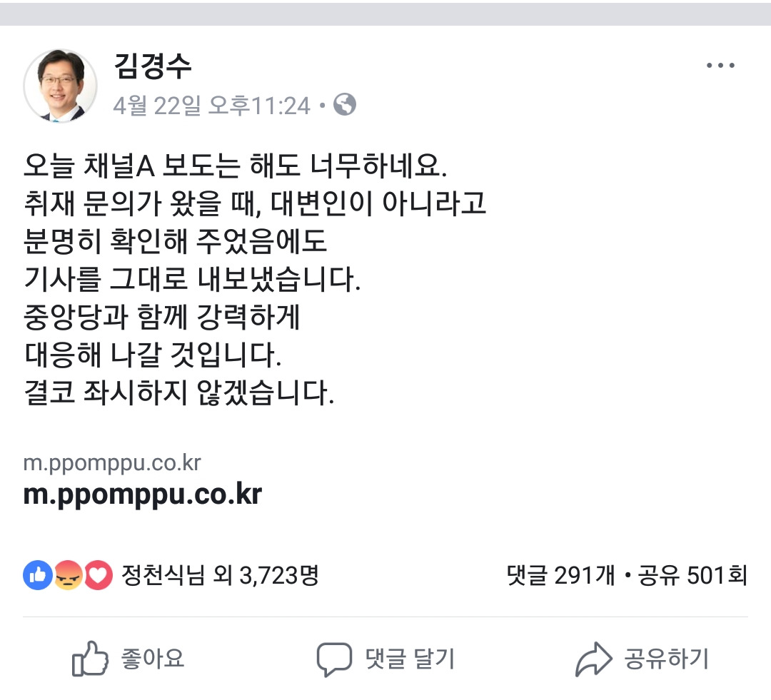
Task: Click the gray m.ppomppu.co.kr domain text
Action: [112, 463]
